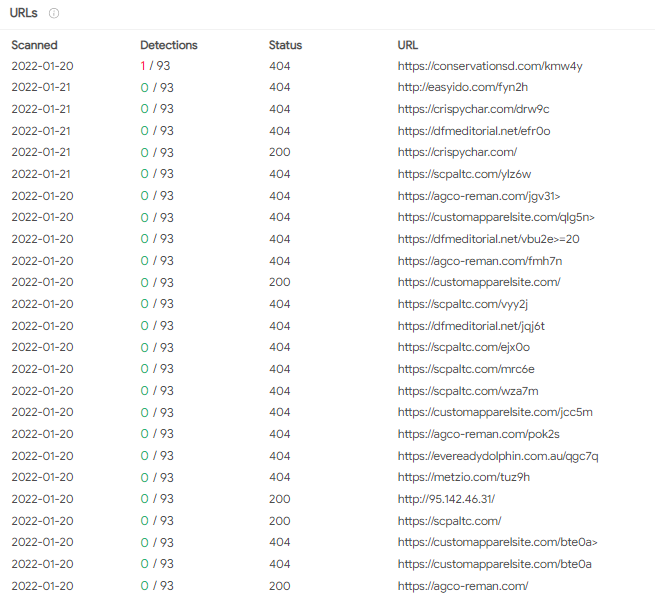The image size is (655, 604).
Task: Select the scpaltc.com/mrc6e URL
Action: click(x=466, y=369)
